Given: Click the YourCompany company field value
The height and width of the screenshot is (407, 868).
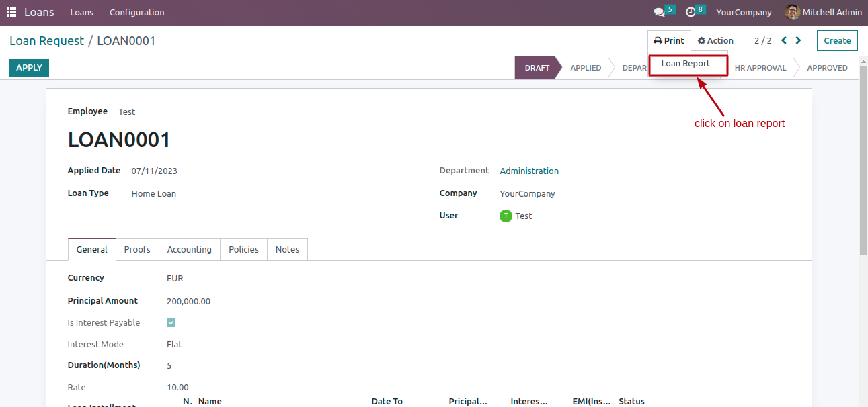Looking at the screenshot, I should click(x=527, y=193).
